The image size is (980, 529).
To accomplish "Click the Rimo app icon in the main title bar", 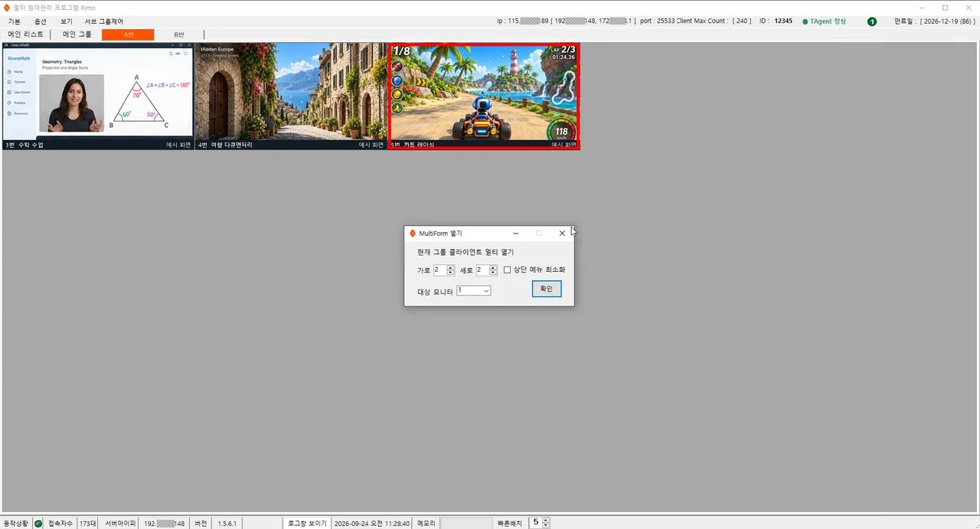I will (x=7, y=8).
